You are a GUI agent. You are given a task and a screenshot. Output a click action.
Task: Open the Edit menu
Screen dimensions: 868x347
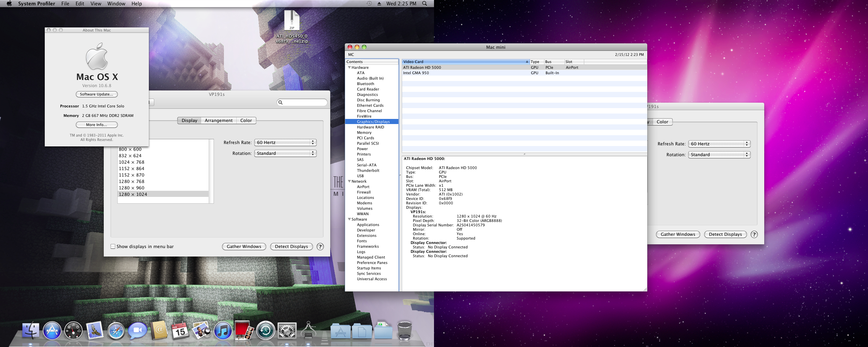click(x=80, y=3)
